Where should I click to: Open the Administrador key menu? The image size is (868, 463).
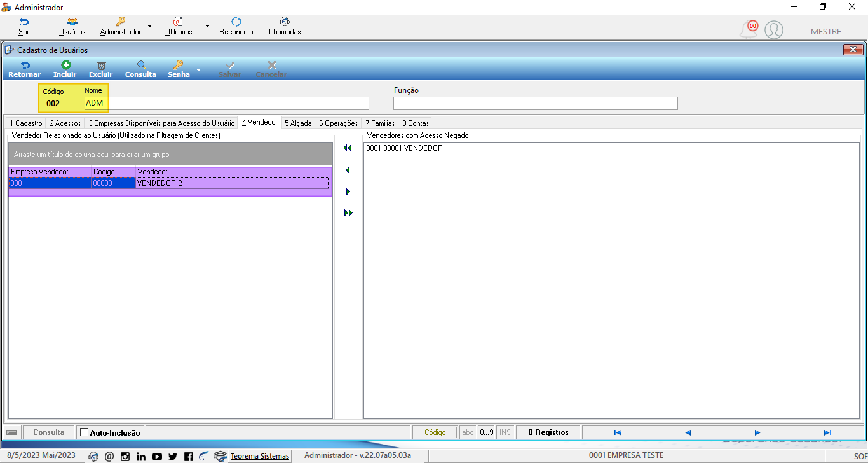[x=120, y=26]
